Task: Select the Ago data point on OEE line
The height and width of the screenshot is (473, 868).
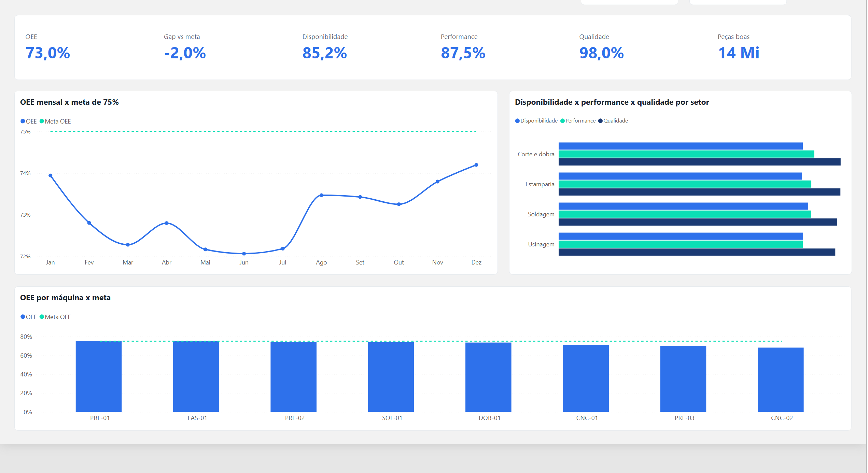Action: (321, 195)
